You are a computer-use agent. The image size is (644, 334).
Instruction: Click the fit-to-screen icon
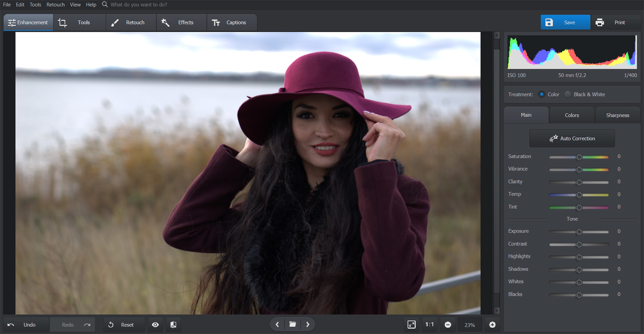[411, 325]
